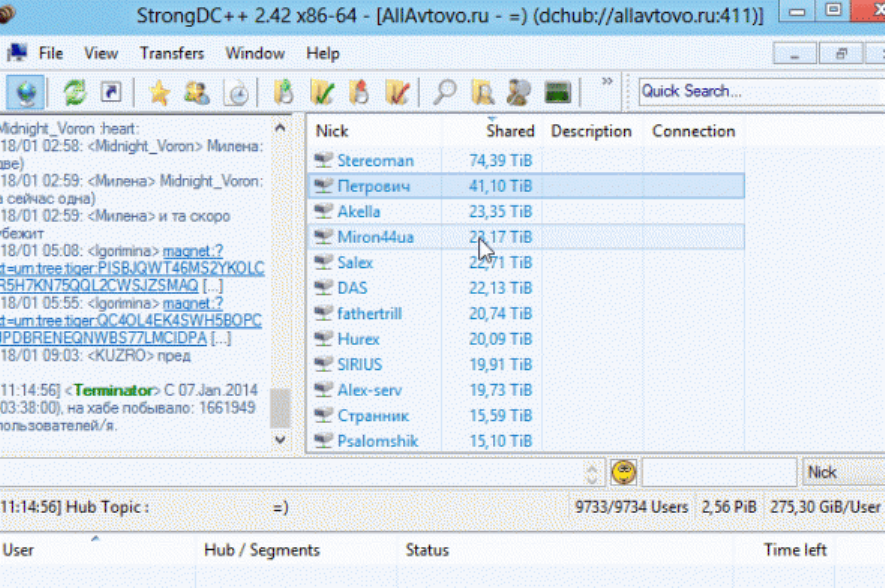Click the Connection column header
Image resolution: width=885 pixels, height=588 pixels.
(x=693, y=131)
